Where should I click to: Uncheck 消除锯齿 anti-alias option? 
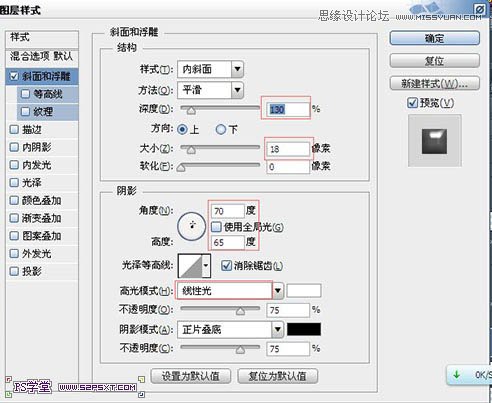(x=226, y=266)
